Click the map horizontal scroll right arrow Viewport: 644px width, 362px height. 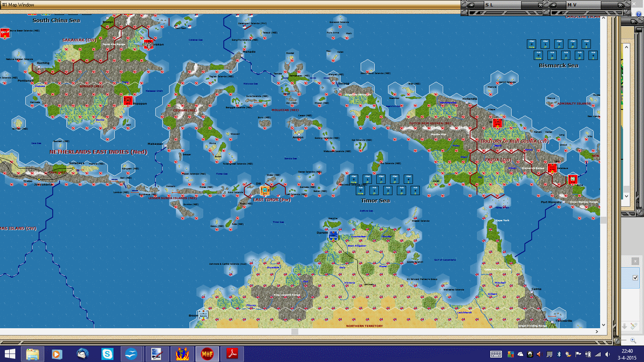click(x=597, y=332)
